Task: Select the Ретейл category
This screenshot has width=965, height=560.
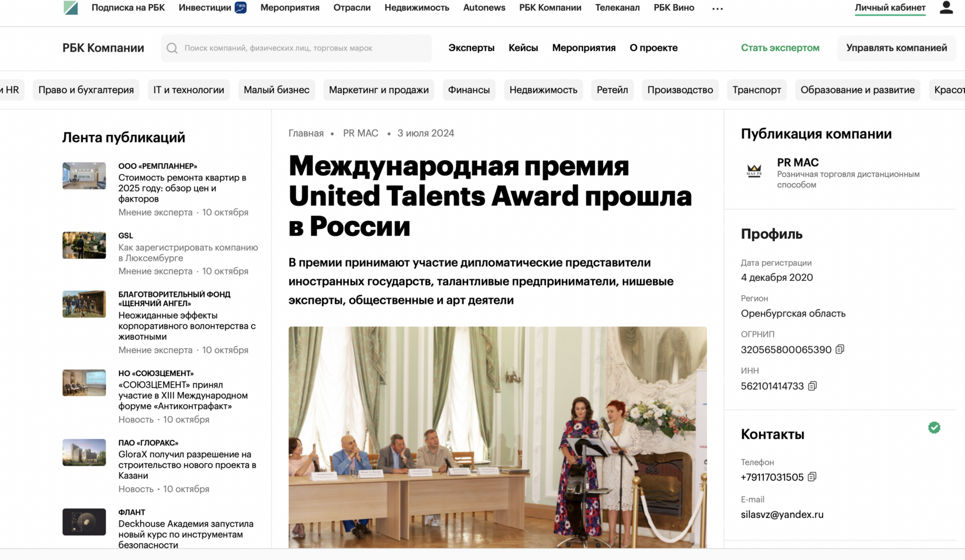Action: [612, 90]
